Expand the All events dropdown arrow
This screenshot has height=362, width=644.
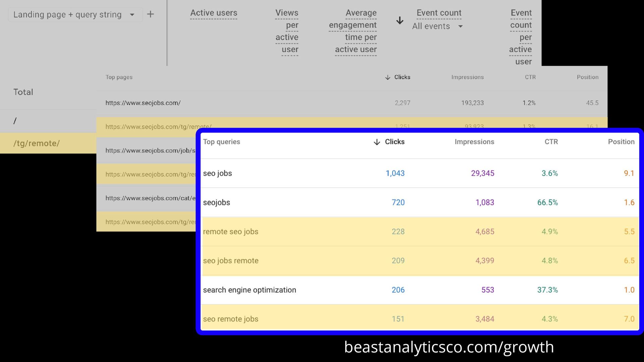pos(461,26)
